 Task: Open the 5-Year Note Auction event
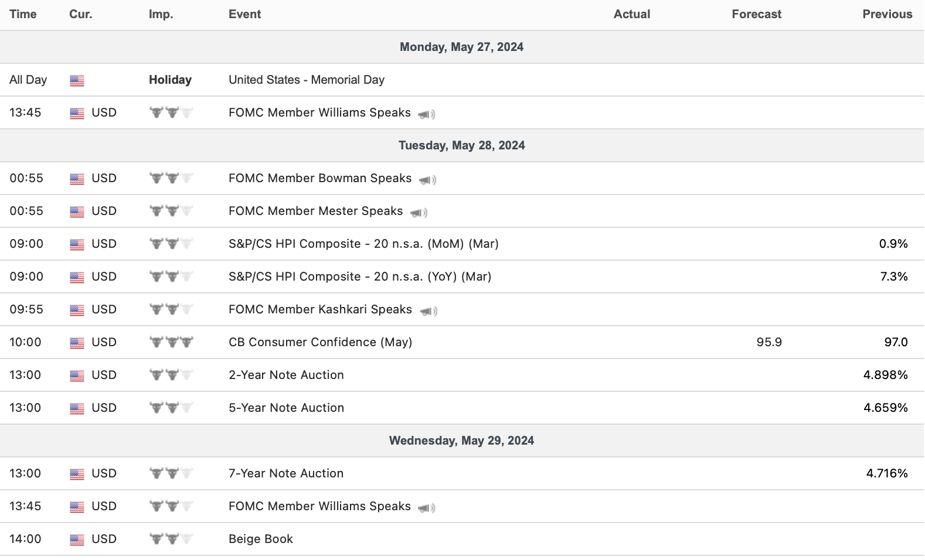click(286, 408)
